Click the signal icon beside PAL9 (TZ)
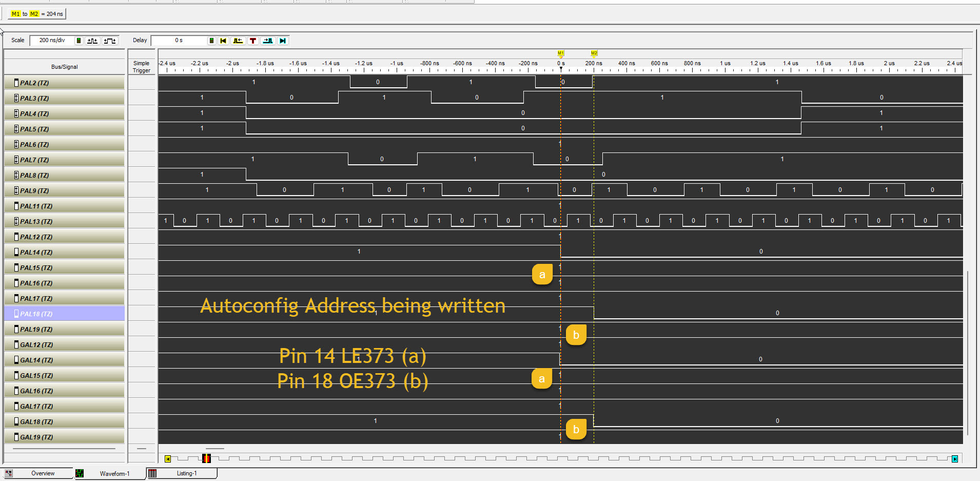 tap(16, 190)
